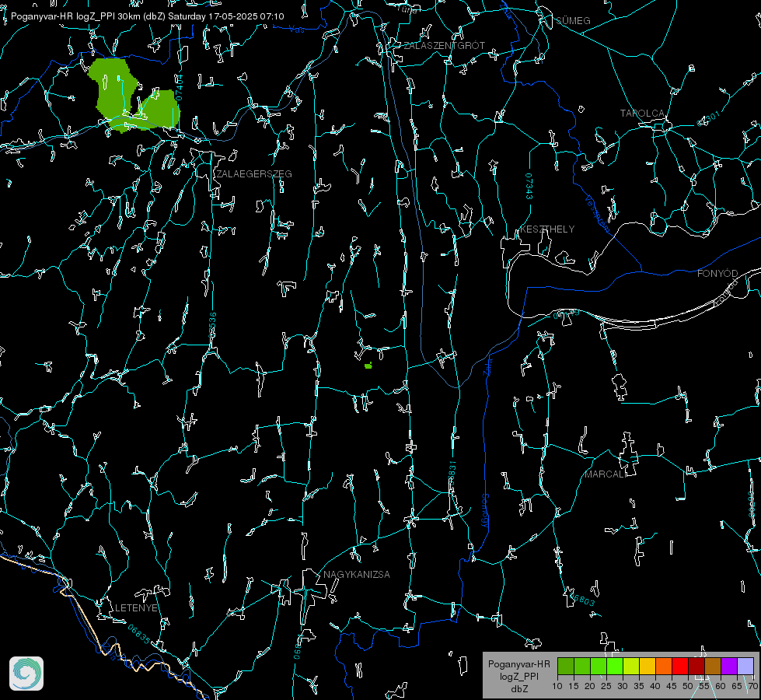Click the 07536 road number label
This screenshot has width=761, height=700.
tap(212, 325)
